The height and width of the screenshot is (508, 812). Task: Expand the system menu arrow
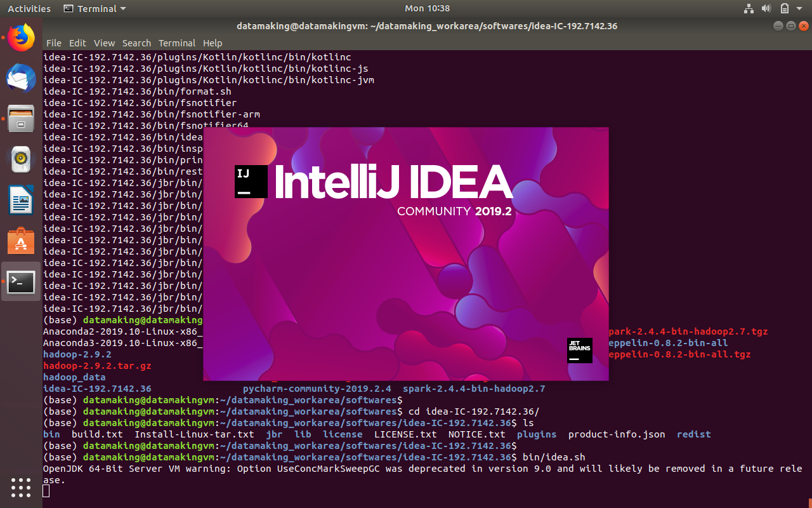coord(799,9)
